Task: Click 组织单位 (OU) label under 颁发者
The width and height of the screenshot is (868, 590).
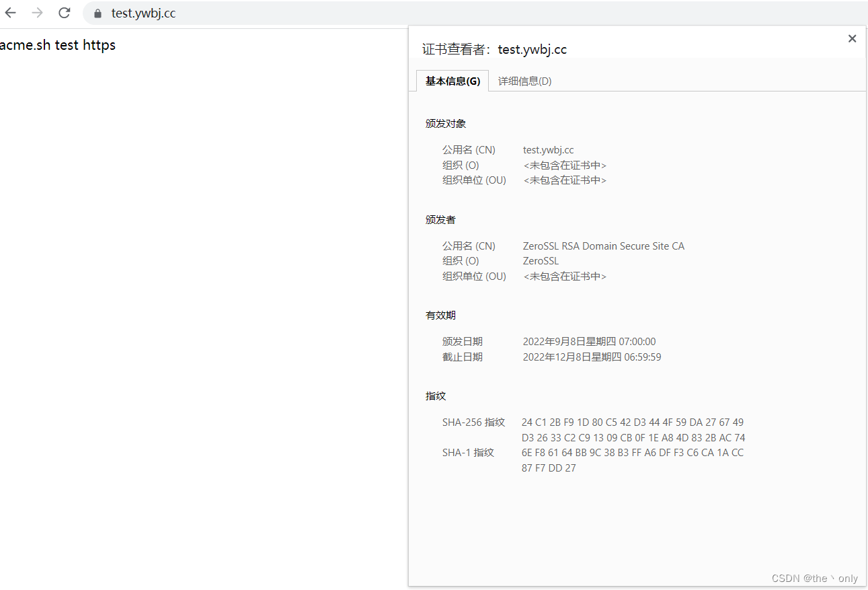Action: pyautogui.click(x=474, y=276)
